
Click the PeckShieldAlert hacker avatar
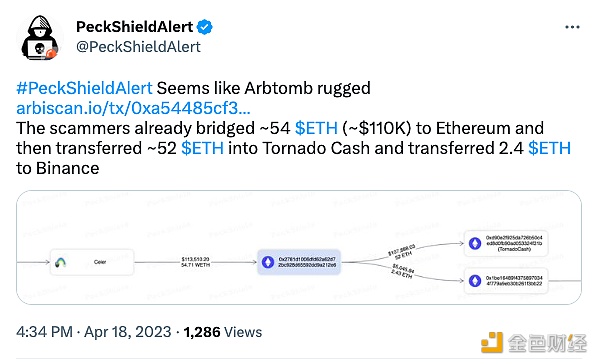point(40,37)
